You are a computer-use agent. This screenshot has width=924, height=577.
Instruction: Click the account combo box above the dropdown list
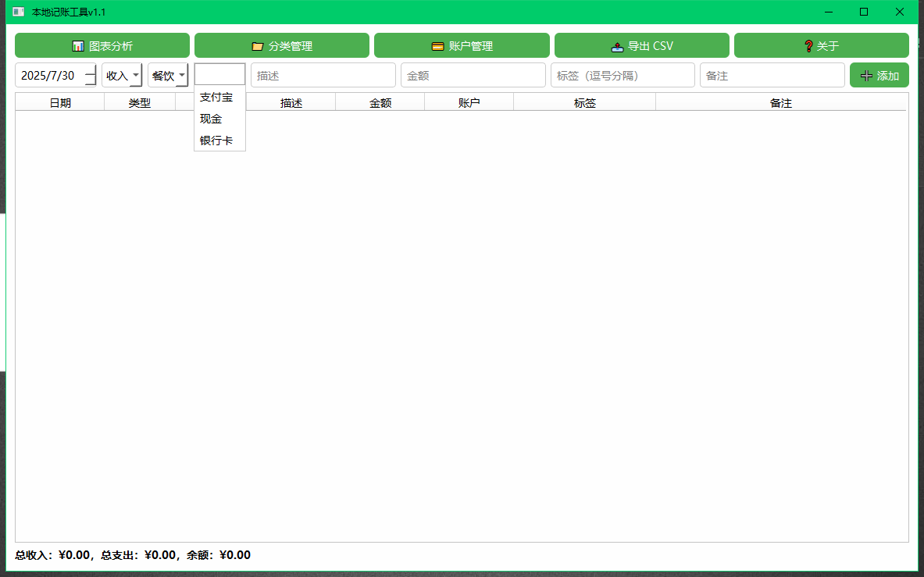point(219,74)
